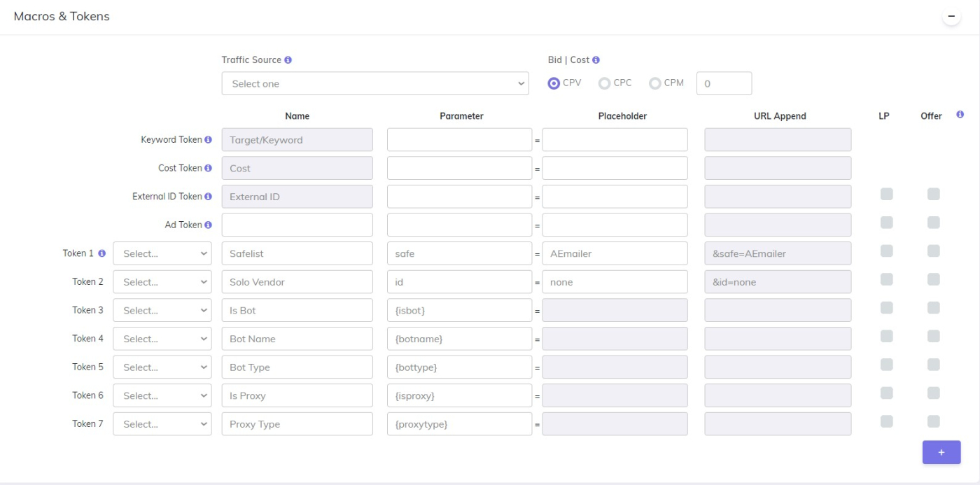
Task: Click the Keyword Token info icon
Action: 208,140
